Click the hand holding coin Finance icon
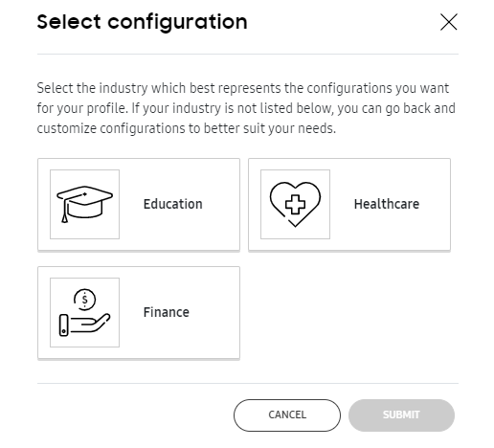The height and width of the screenshot is (448, 494). 84,312
